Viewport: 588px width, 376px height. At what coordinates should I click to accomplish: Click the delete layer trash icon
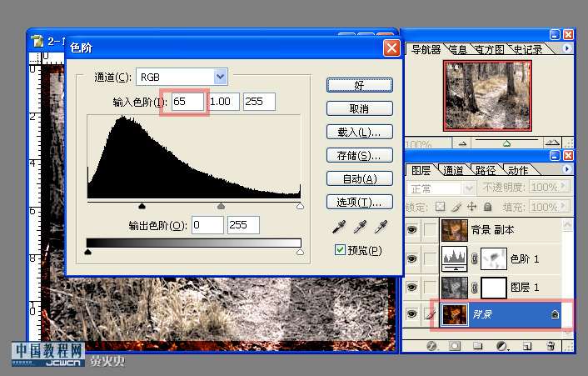(x=551, y=346)
